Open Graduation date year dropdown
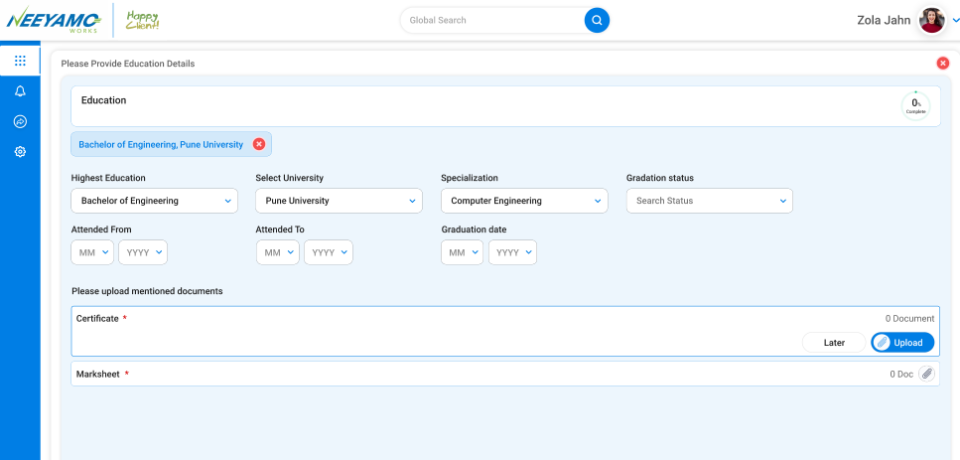The width and height of the screenshot is (960, 460). pos(512,252)
